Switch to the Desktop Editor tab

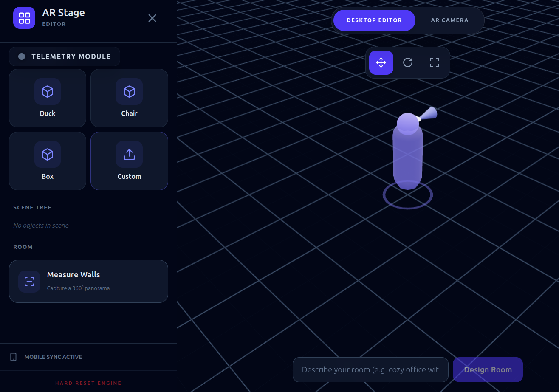pos(374,20)
